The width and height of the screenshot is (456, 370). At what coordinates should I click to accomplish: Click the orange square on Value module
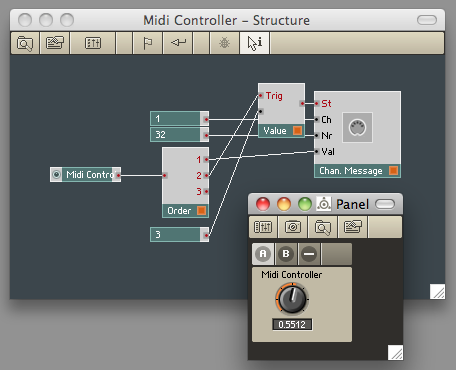(x=297, y=131)
